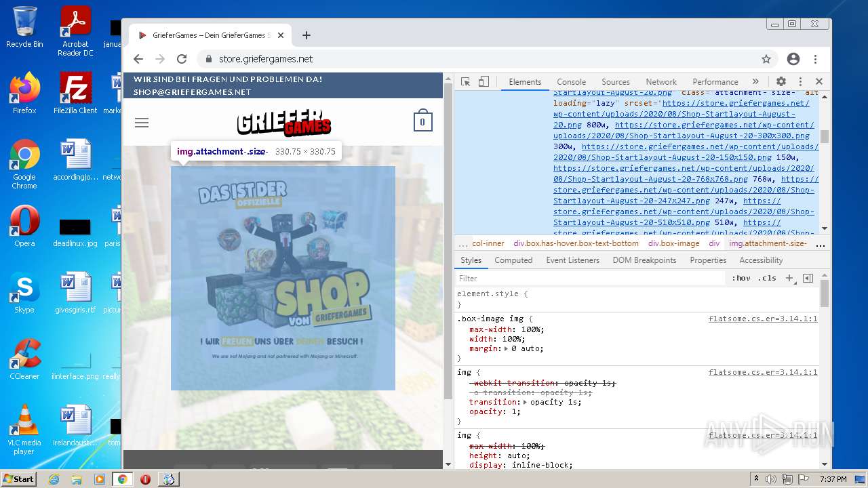Click the GrieferGames site logo
Screen dimensions: 868x488
click(x=283, y=123)
